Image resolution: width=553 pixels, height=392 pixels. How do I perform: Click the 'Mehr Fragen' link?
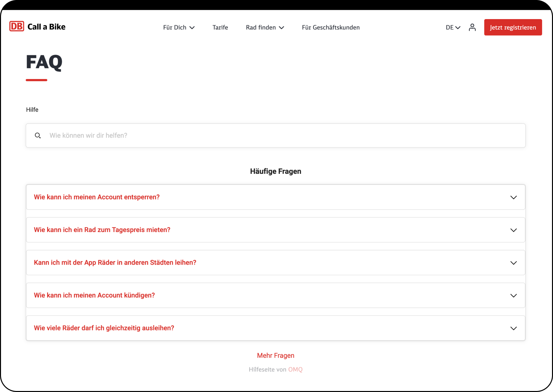tap(276, 355)
